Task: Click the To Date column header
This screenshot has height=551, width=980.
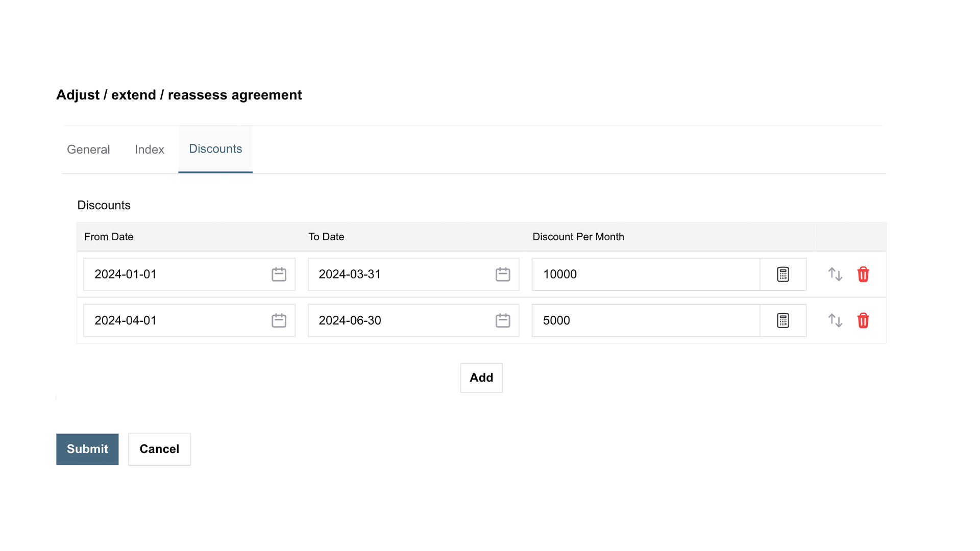Action: [x=326, y=237]
